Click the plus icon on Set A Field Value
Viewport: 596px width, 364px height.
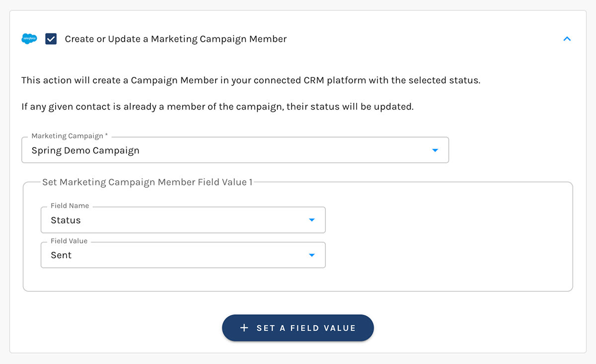[x=244, y=328]
